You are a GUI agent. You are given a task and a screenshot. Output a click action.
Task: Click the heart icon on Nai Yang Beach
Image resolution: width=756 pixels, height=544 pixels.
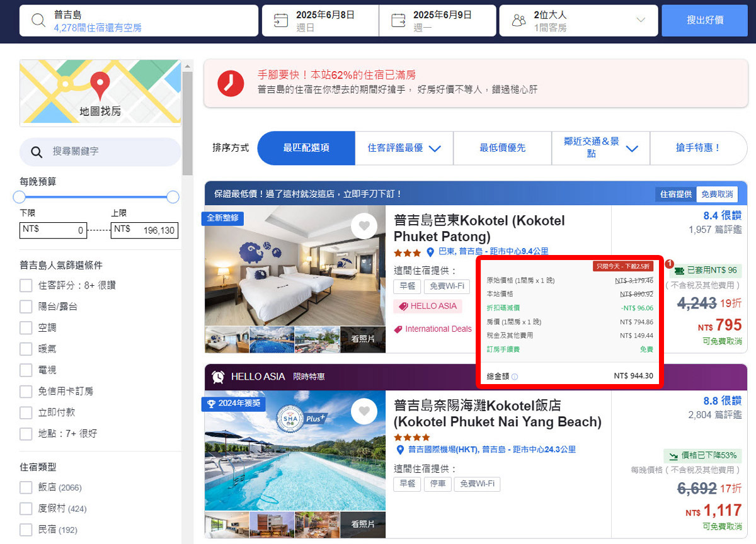(364, 411)
